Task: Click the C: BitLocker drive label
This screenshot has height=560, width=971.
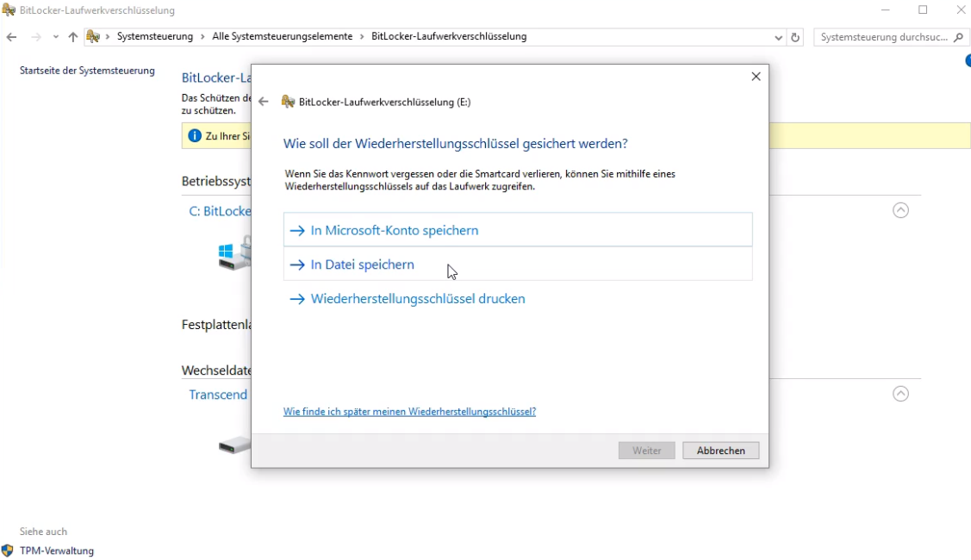Action: 220,211
